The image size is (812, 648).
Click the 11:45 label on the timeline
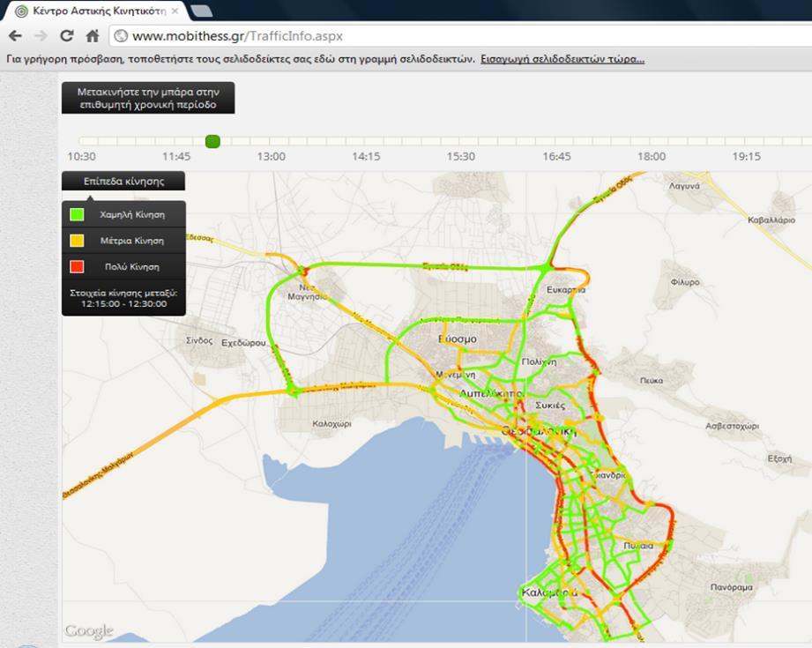[x=176, y=156]
